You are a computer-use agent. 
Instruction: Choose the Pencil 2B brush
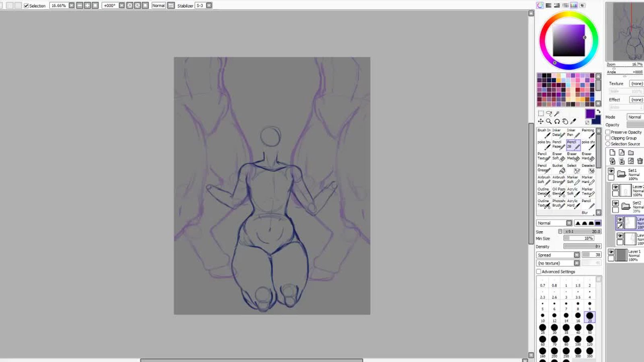click(574, 145)
